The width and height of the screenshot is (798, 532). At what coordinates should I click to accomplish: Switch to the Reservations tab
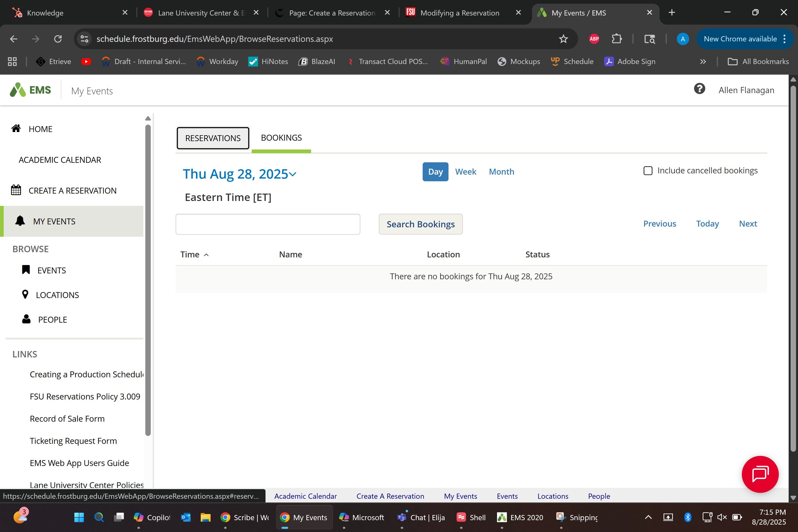pyautogui.click(x=213, y=138)
